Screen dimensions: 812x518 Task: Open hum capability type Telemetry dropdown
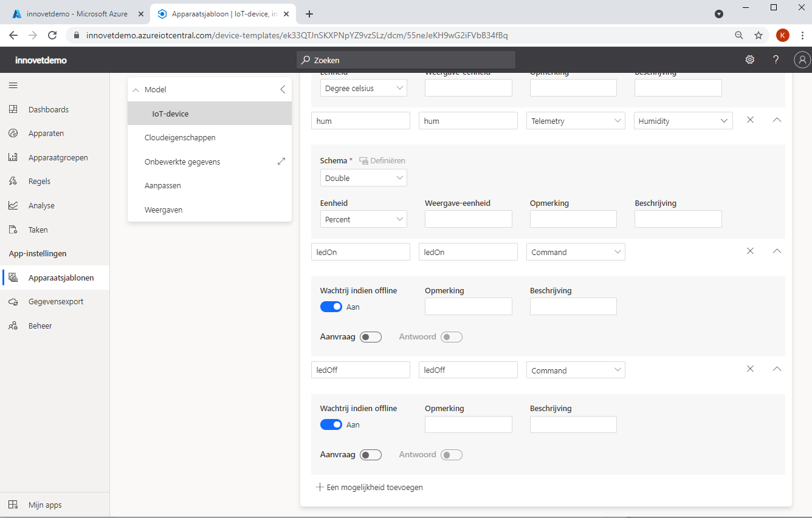[x=576, y=121]
